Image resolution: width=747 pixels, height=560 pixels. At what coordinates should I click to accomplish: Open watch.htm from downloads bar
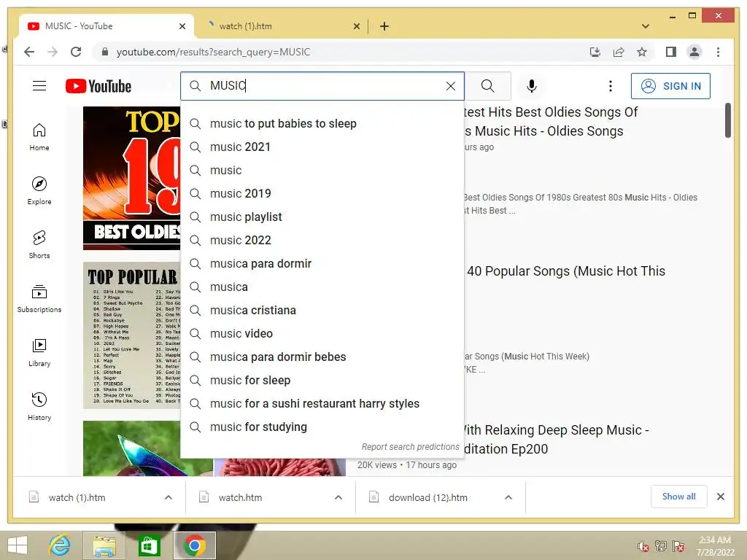(240, 497)
